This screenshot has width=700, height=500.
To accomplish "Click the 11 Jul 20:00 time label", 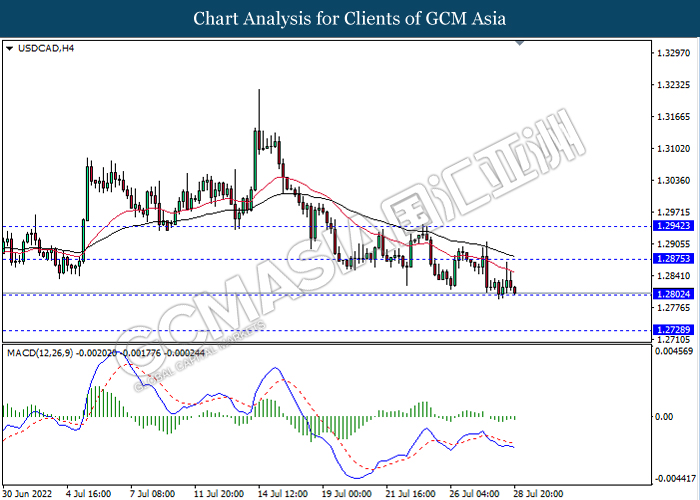I will click(219, 494).
